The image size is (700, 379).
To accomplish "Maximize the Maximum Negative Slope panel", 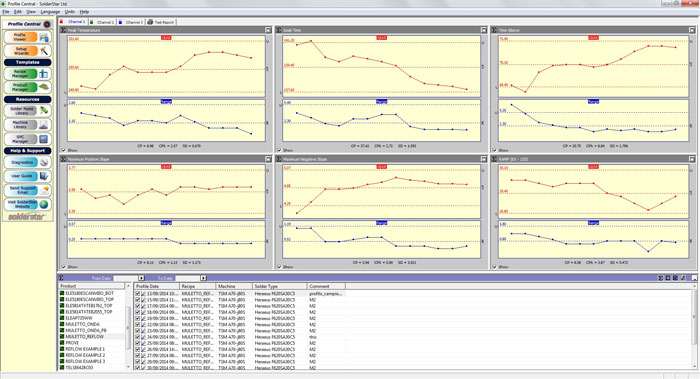I will (483, 159).
